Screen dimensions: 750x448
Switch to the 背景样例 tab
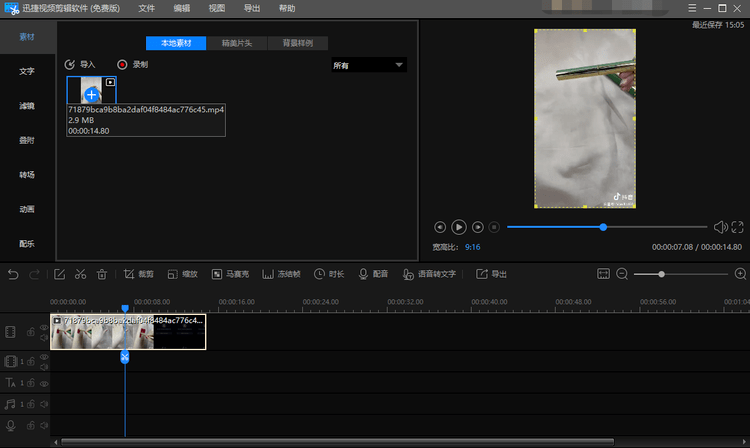click(297, 44)
